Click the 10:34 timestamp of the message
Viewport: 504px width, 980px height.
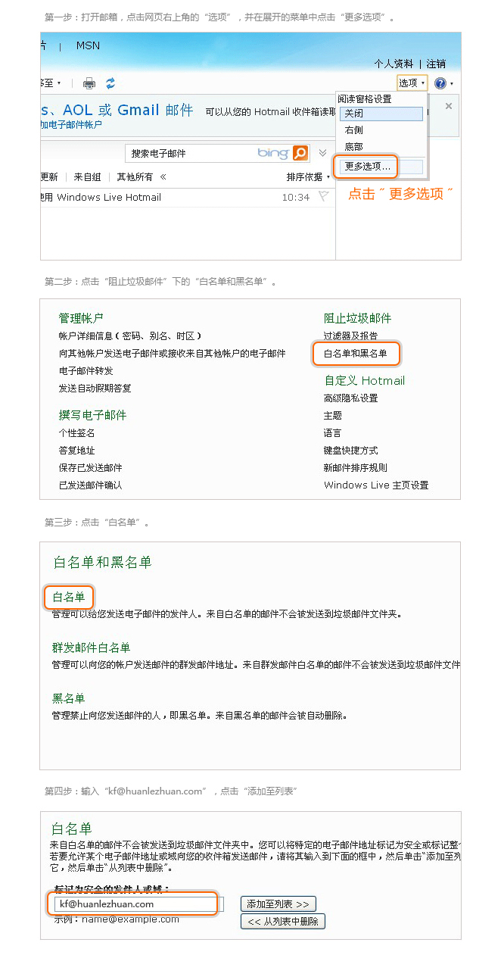pos(296,198)
